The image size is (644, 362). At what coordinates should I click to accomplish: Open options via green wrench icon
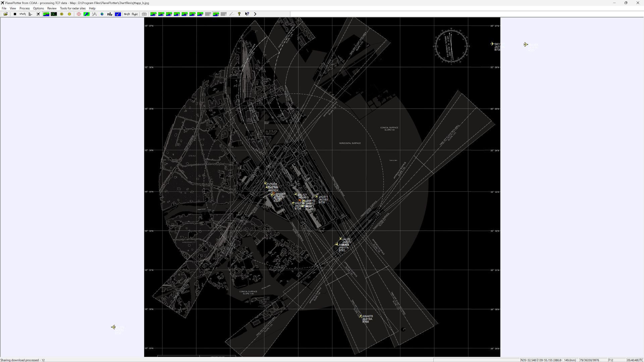pyautogui.click(x=87, y=14)
